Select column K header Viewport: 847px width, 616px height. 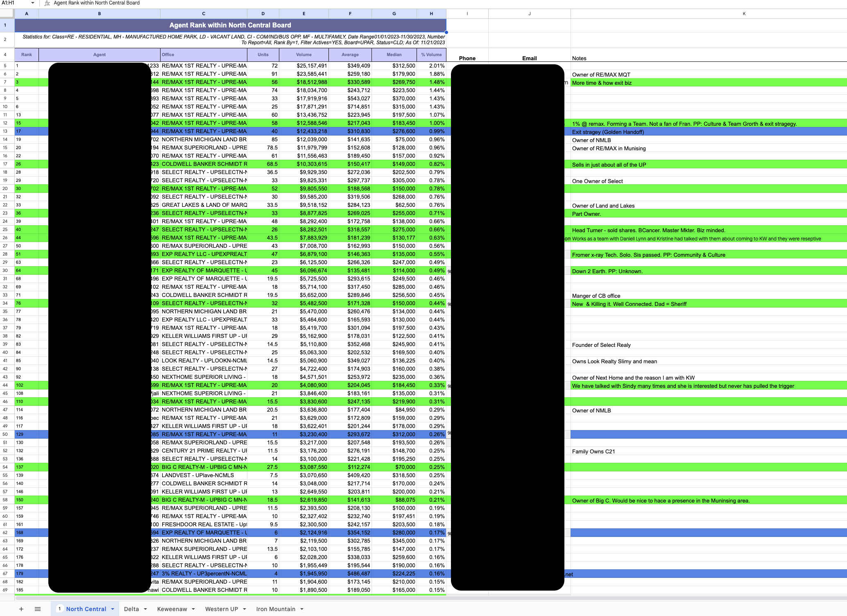(744, 14)
